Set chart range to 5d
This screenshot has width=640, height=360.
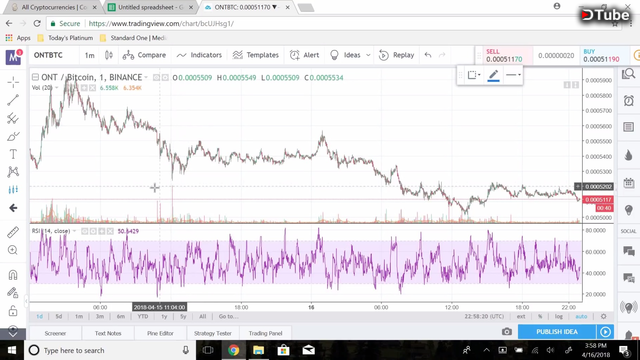click(59, 316)
